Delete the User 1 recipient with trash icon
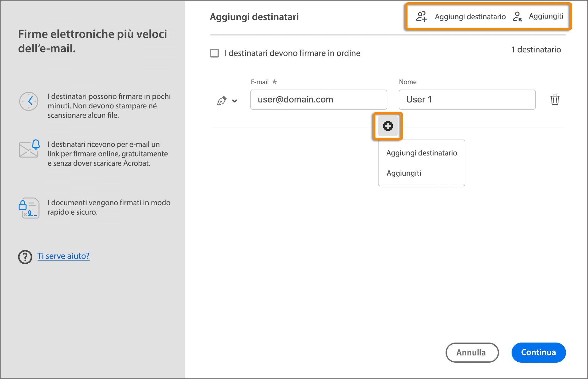Screen dimensions: 588x379 tap(555, 100)
